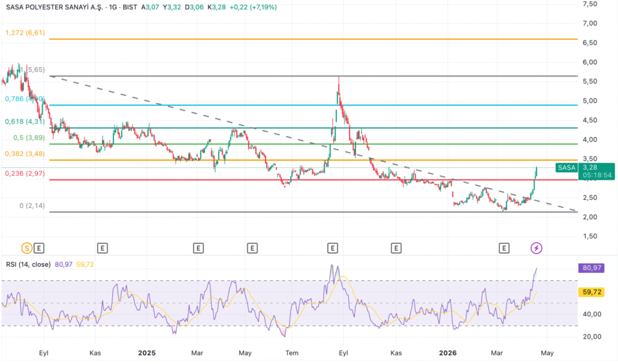Click the earnings E marker above May 2025
This screenshot has width=618, height=364.
click(x=252, y=247)
